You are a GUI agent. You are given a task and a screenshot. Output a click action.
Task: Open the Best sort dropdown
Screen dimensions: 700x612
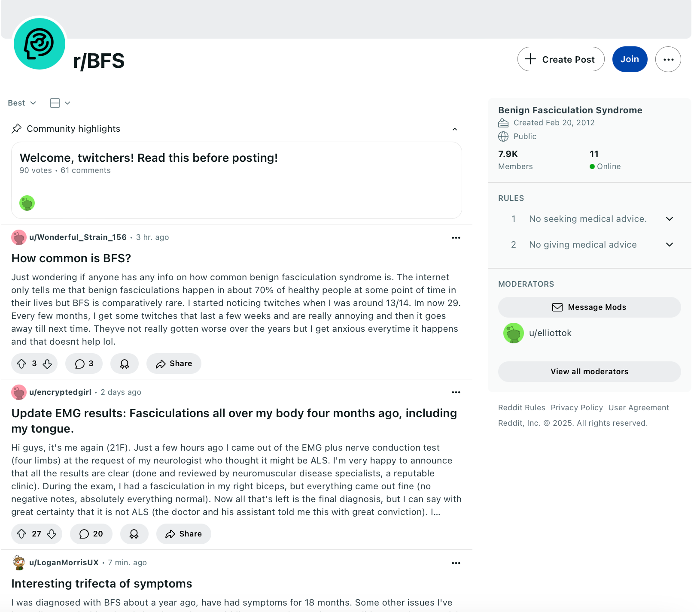[22, 103]
